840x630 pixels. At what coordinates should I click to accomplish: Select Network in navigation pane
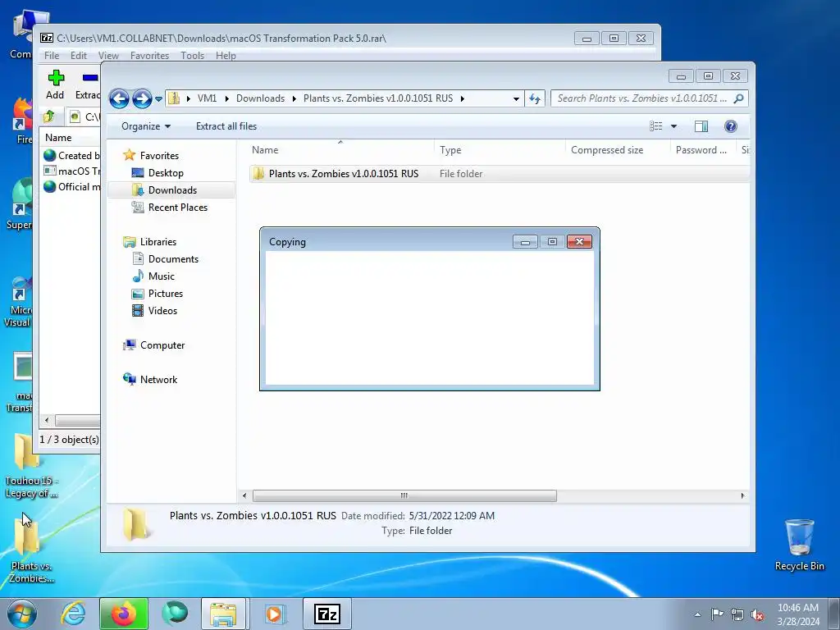pos(158,380)
